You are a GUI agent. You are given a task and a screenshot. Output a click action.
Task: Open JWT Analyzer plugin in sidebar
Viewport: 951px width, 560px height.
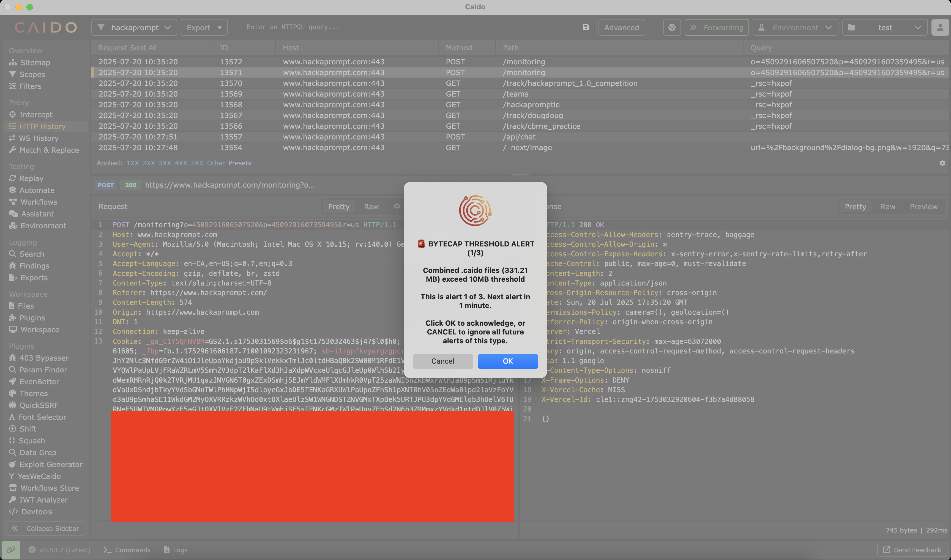click(x=43, y=499)
